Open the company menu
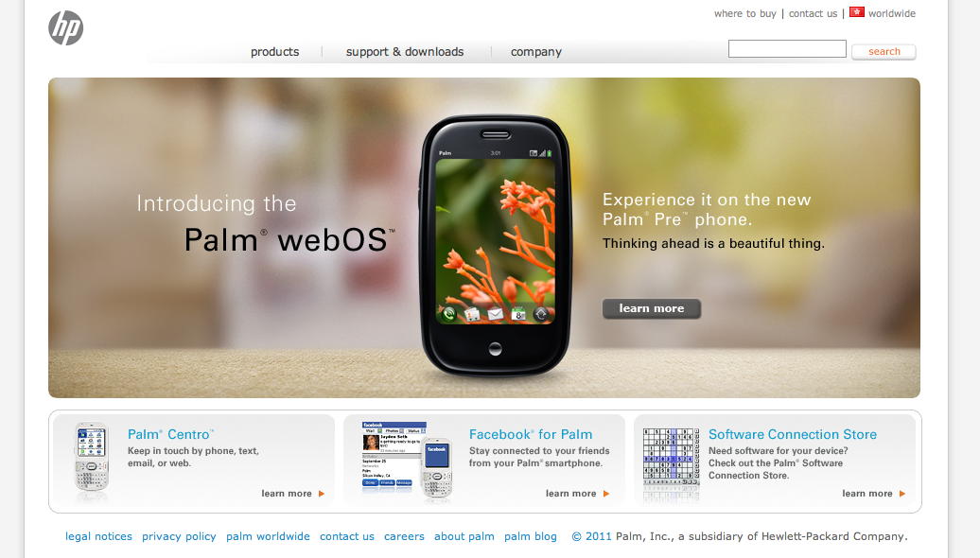This screenshot has height=558, width=980. (536, 52)
